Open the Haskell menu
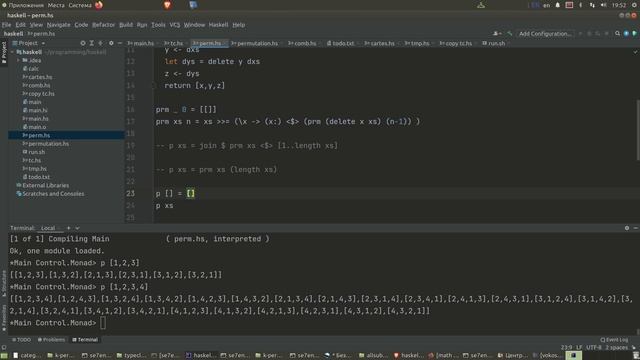 218,24
